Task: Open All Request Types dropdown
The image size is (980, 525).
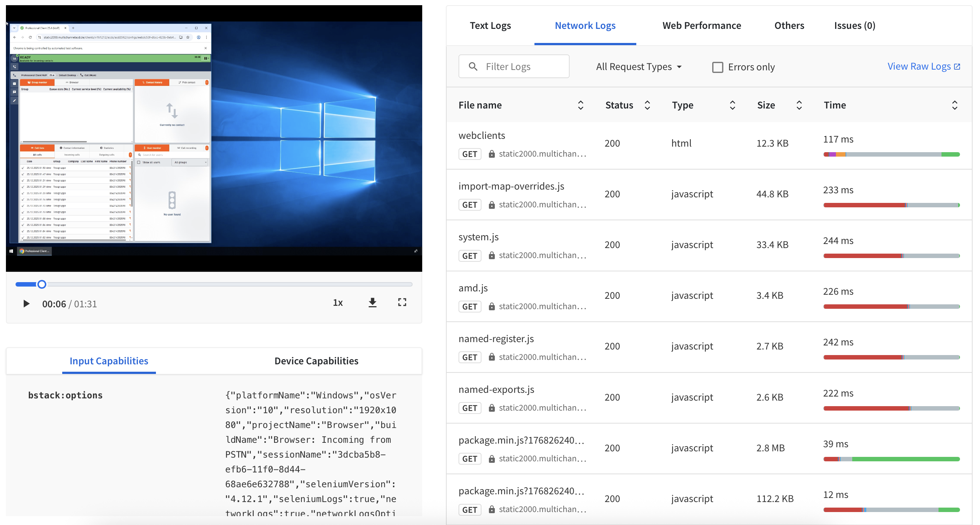Action: [639, 67]
